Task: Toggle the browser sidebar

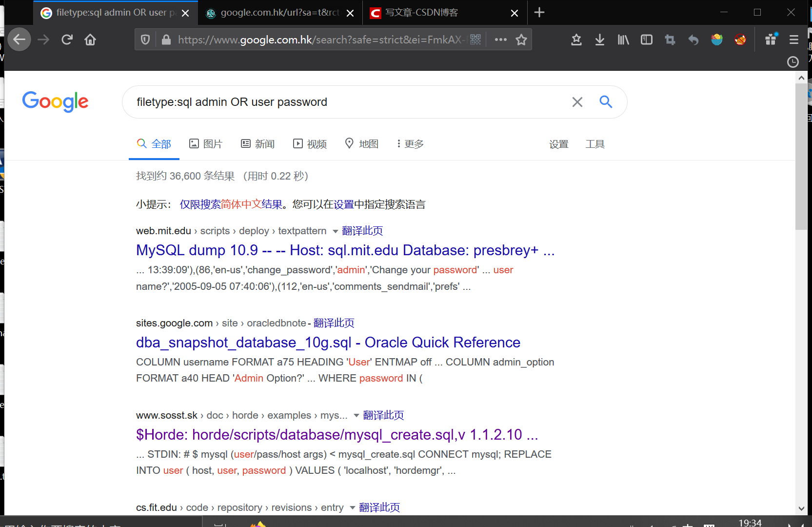Action: click(646, 40)
